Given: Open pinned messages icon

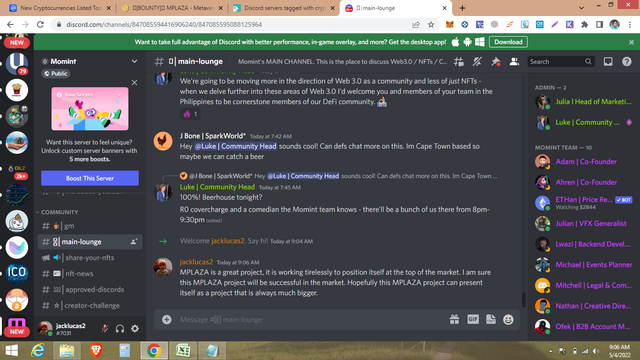Looking at the screenshot, I should pyautogui.click(x=496, y=62).
